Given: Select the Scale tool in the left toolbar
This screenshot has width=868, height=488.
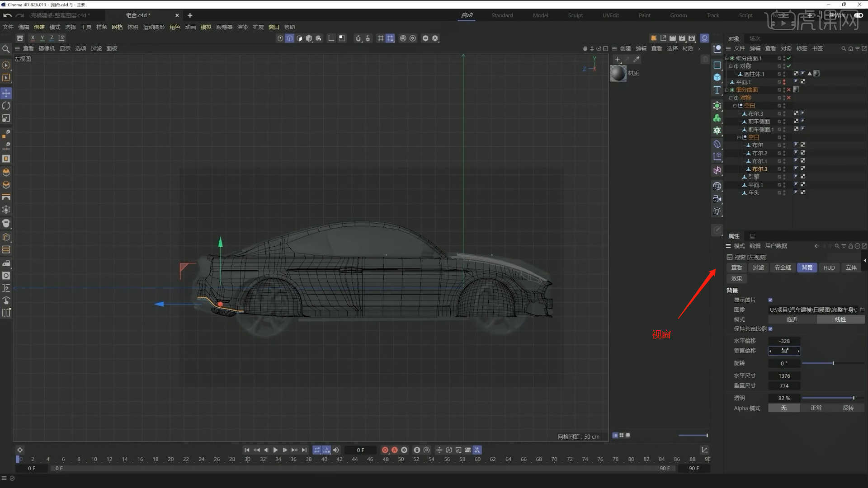Looking at the screenshot, I should click(6, 118).
